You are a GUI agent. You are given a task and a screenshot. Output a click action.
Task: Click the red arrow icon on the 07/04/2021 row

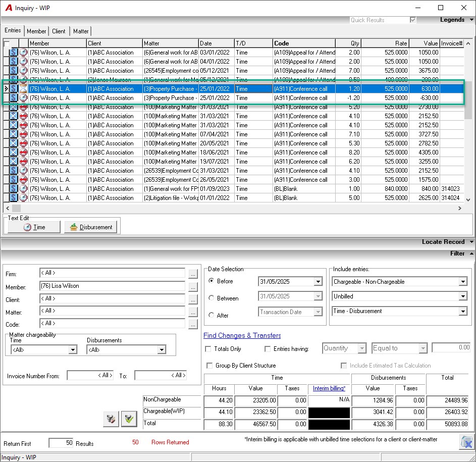(23, 134)
